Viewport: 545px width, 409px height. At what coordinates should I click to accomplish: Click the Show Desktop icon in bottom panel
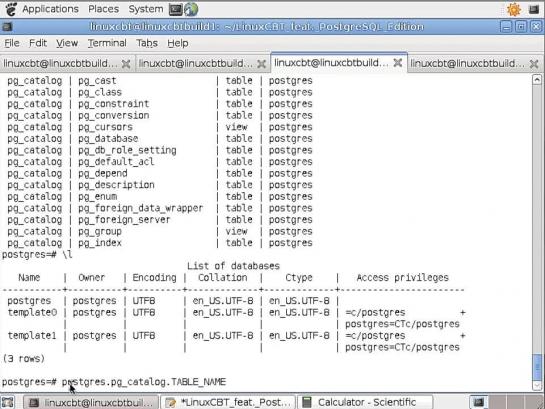point(8,402)
